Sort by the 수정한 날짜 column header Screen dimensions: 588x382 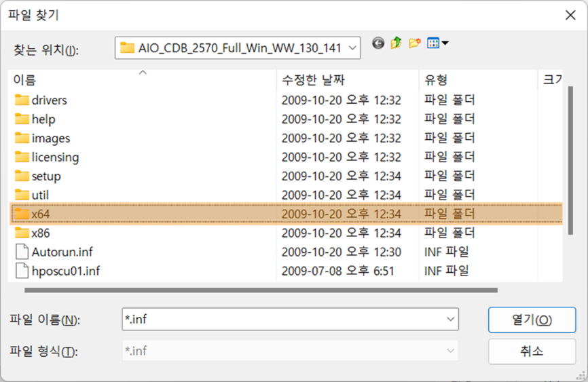tap(348, 79)
